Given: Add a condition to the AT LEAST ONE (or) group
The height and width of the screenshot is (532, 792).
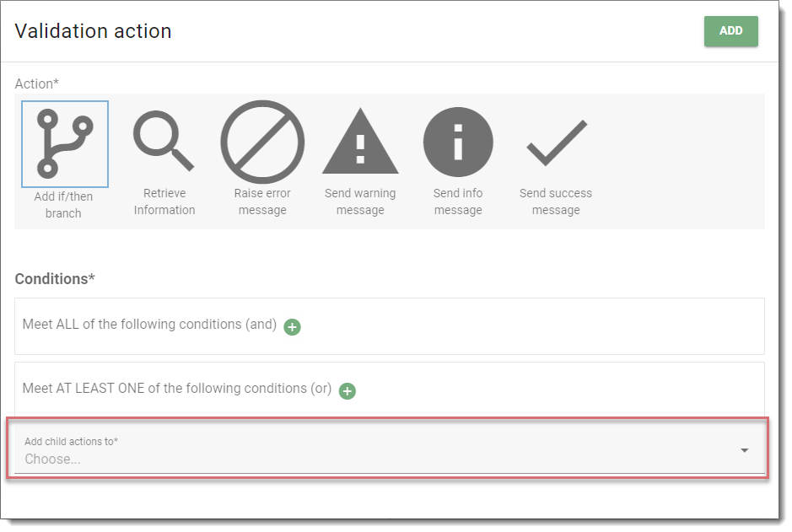Looking at the screenshot, I should click(347, 391).
